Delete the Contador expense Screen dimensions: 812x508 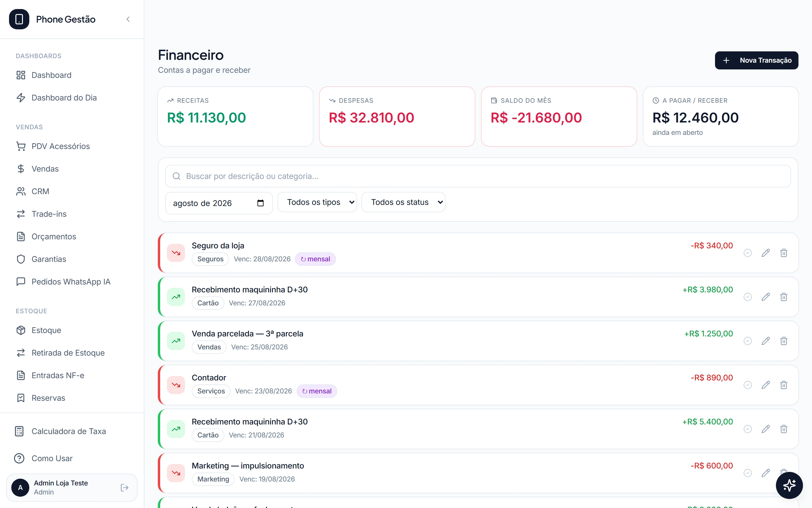click(784, 385)
